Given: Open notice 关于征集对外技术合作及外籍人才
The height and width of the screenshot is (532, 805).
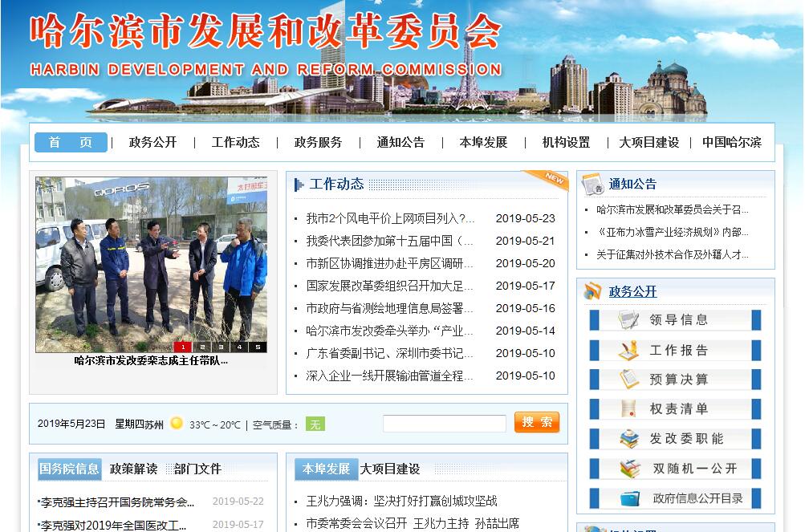Looking at the screenshot, I should pos(673,254).
